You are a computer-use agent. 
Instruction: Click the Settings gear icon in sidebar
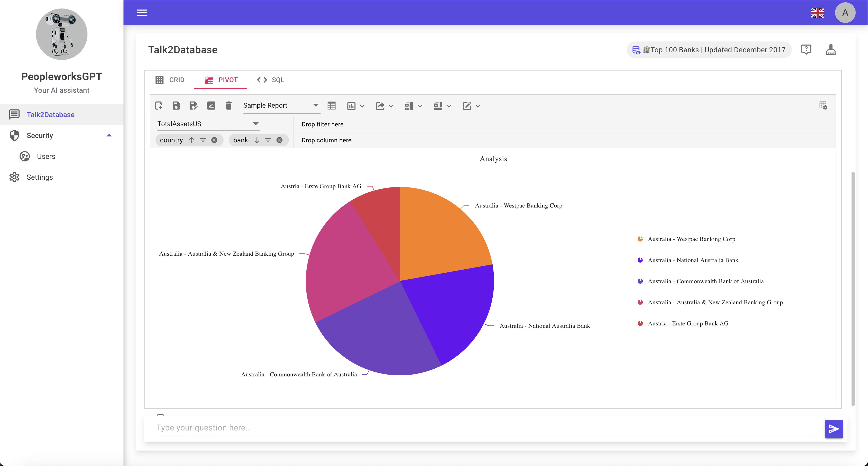click(x=14, y=177)
